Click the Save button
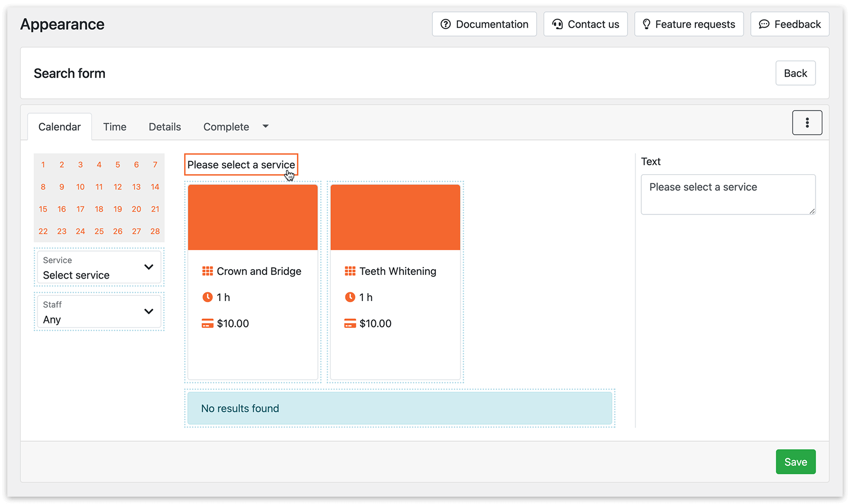The width and height of the screenshot is (850, 504). [795, 461]
